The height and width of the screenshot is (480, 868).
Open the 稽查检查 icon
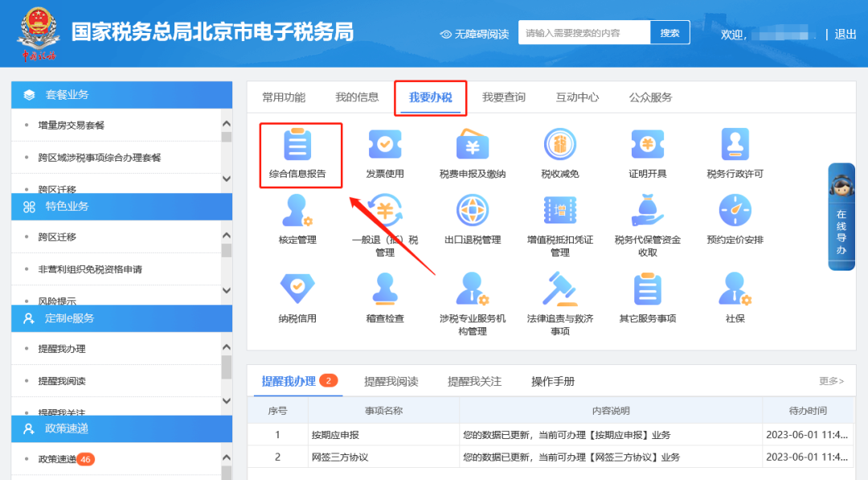tap(385, 289)
